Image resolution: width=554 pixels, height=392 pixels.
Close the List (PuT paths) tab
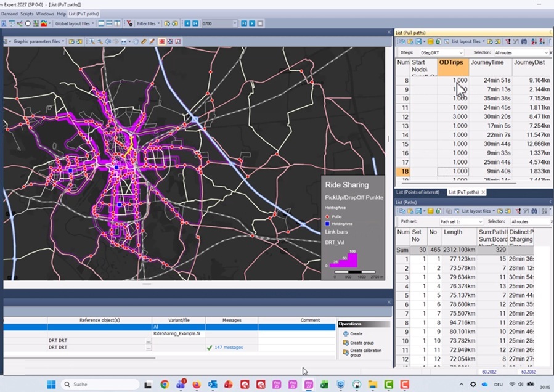click(x=483, y=192)
